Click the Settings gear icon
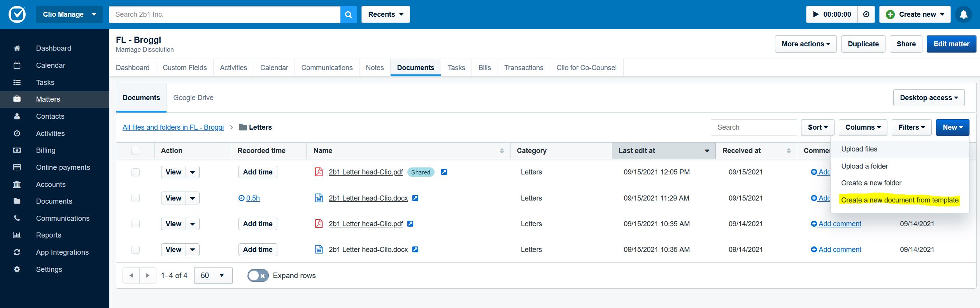 coord(17,269)
